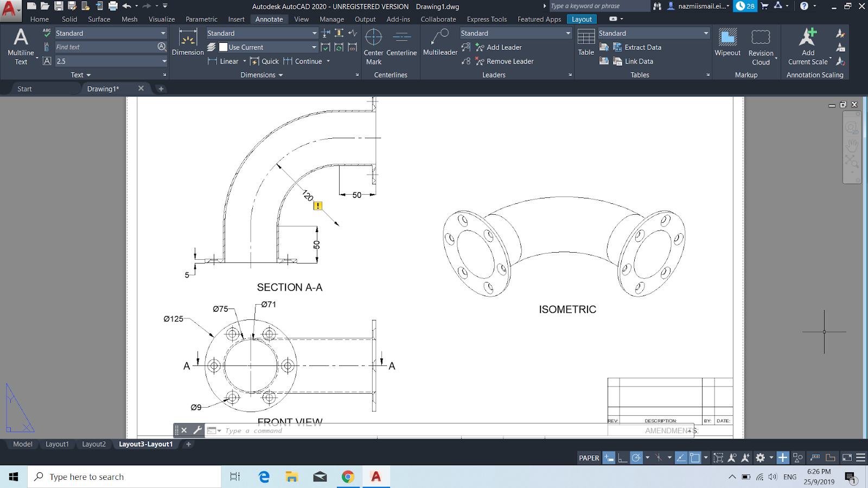Image resolution: width=868 pixels, height=488 pixels.
Task: Switch to the Insert ribbon tab
Action: coord(236,19)
